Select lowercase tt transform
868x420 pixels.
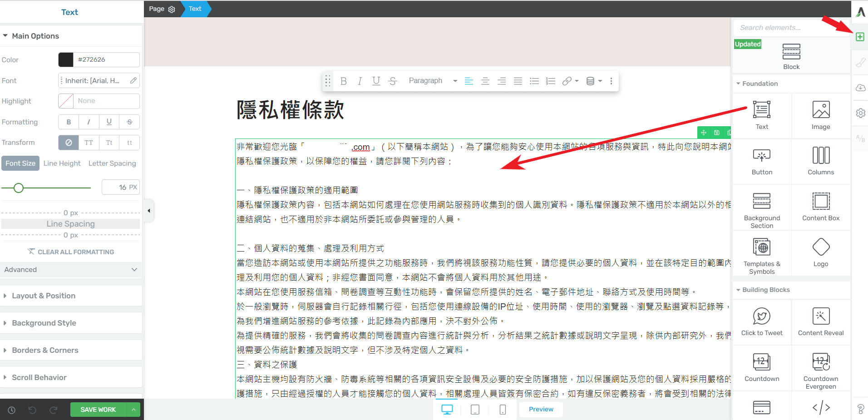(x=129, y=143)
